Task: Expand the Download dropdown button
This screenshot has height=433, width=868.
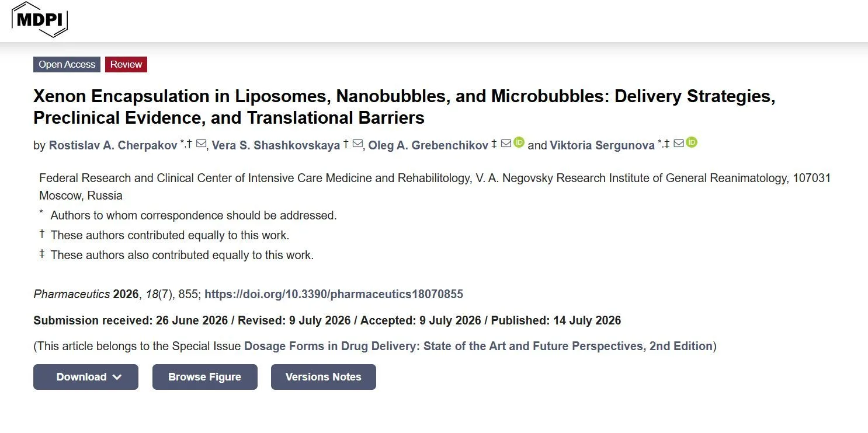Action: 86,377
